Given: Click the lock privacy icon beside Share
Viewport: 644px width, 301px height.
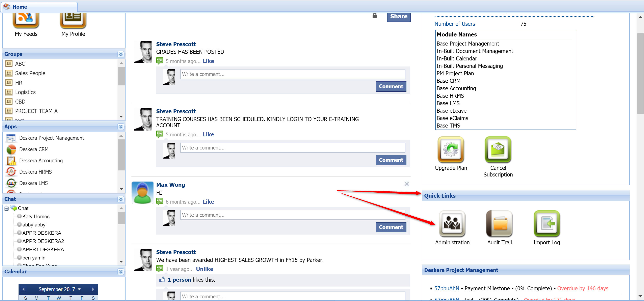Looking at the screenshot, I should 375,16.
